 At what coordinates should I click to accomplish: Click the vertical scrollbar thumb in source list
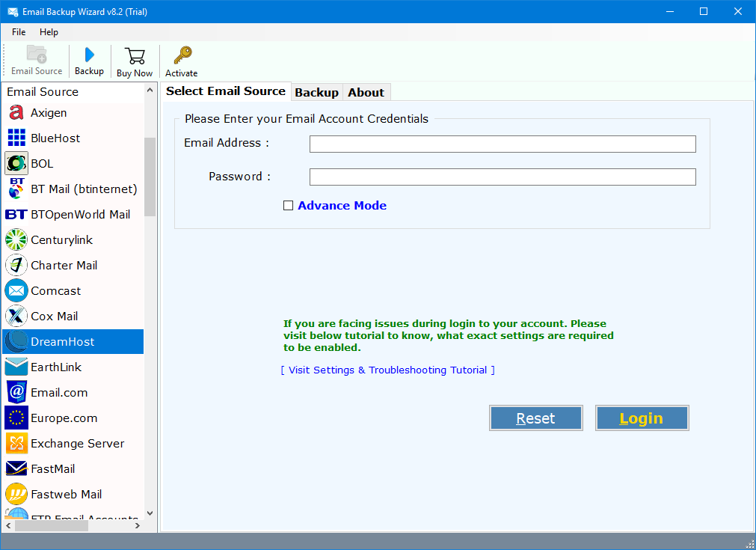tap(150, 177)
